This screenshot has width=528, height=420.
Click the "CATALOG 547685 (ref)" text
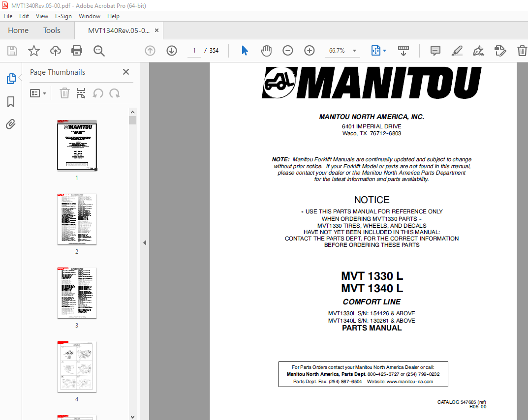click(462, 402)
